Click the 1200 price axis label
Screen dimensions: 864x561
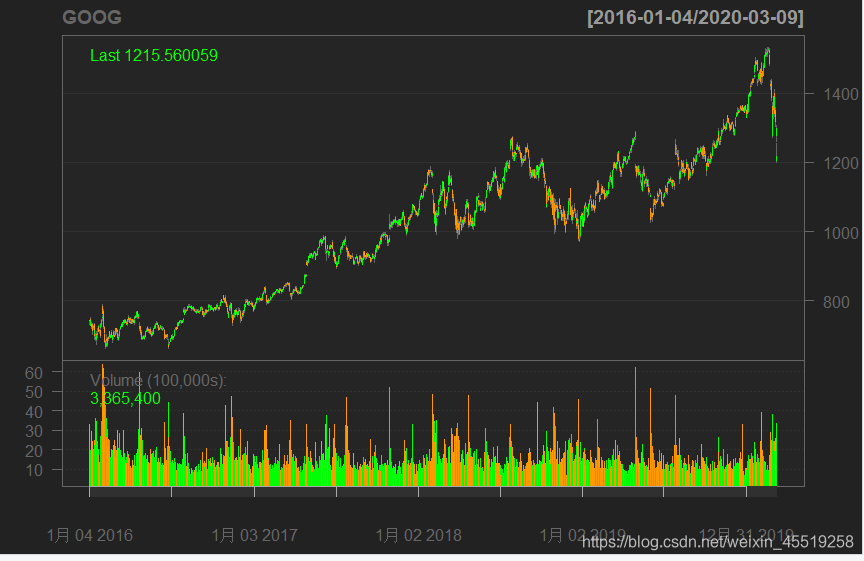click(x=841, y=163)
